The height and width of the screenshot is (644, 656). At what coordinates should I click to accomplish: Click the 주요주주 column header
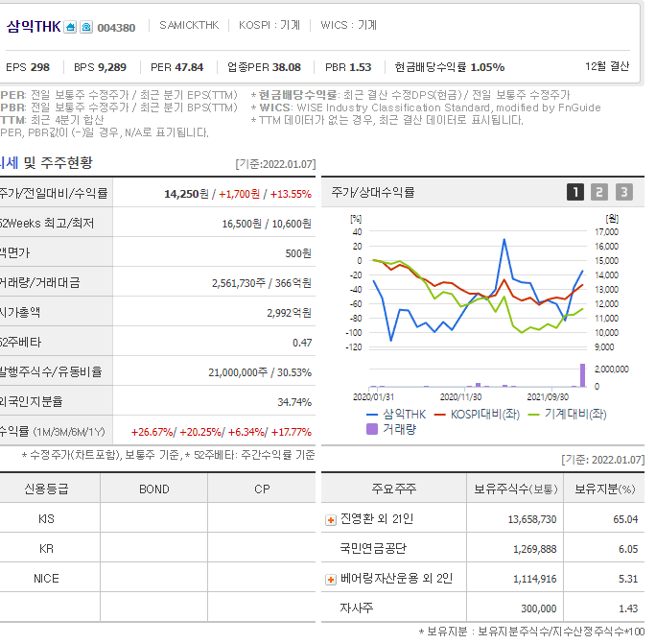tap(393, 489)
